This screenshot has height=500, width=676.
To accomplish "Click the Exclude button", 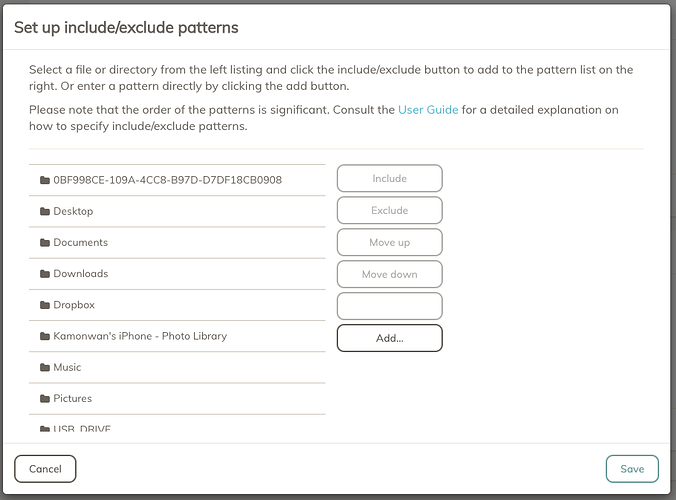I will tap(390, 210).
